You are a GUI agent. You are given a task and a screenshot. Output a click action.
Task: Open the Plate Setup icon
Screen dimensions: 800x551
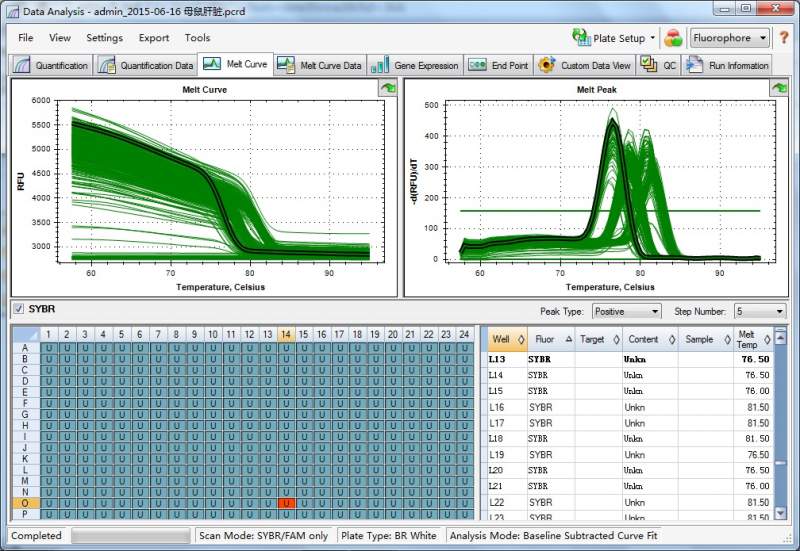coord(581,38)
